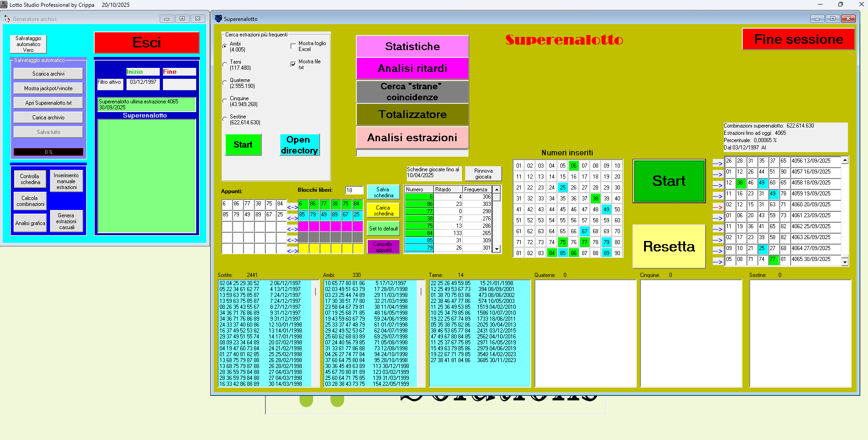Click red arrow beside extraction 4060
The height and width of the screenshot is (440, 868).
tap(717, 207)
